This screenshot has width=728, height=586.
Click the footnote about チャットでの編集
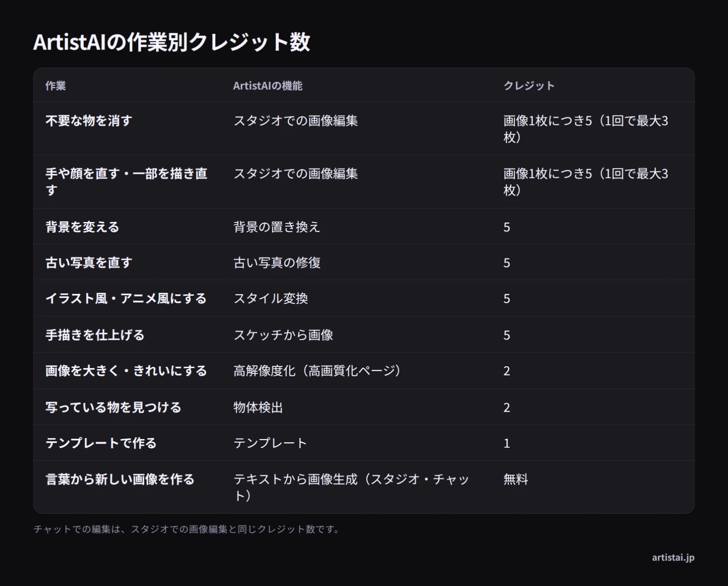[x=187, y=529]
